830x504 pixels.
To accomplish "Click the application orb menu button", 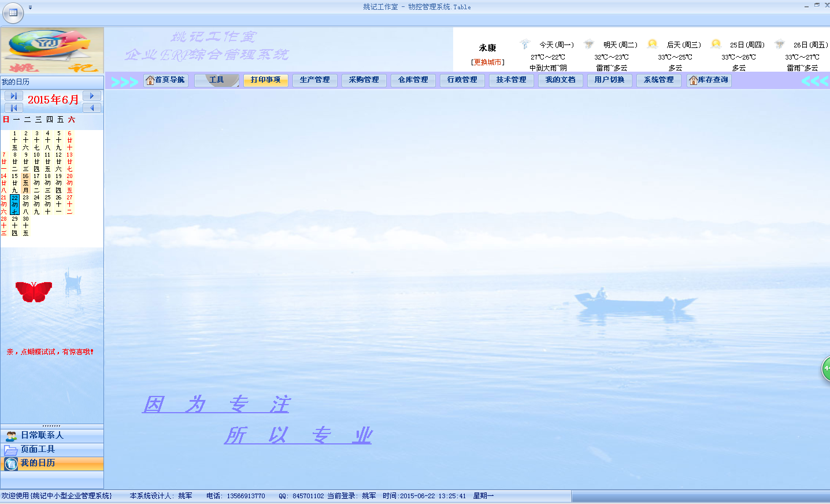I will (13, 12).
